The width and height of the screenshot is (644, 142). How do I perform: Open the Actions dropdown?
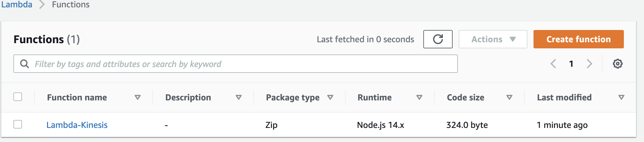click(493, 39)
